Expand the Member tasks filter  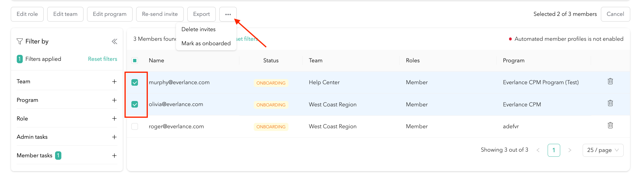pos(114,156)
